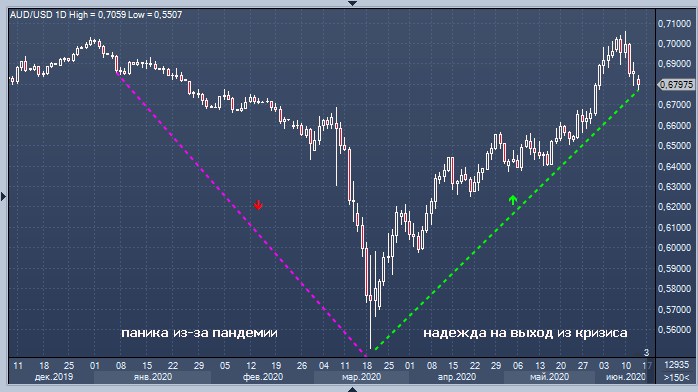Image resolution: width=698 pixels, height=392 pixels.
Task: Click the small number 3 near chart corner
Action: tap(646, 352)
